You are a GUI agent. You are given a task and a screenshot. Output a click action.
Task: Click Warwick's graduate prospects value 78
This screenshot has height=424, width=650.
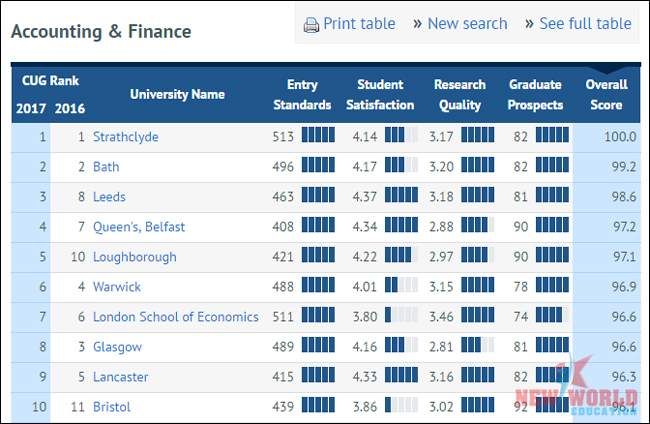pos(521,287)
